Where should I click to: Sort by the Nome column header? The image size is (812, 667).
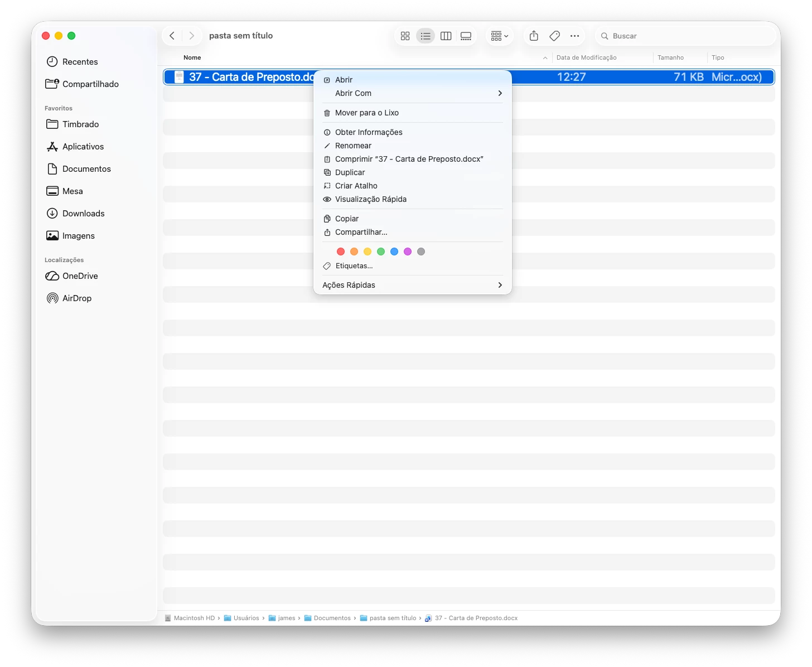pyautogui.click(x=192, y=57)
